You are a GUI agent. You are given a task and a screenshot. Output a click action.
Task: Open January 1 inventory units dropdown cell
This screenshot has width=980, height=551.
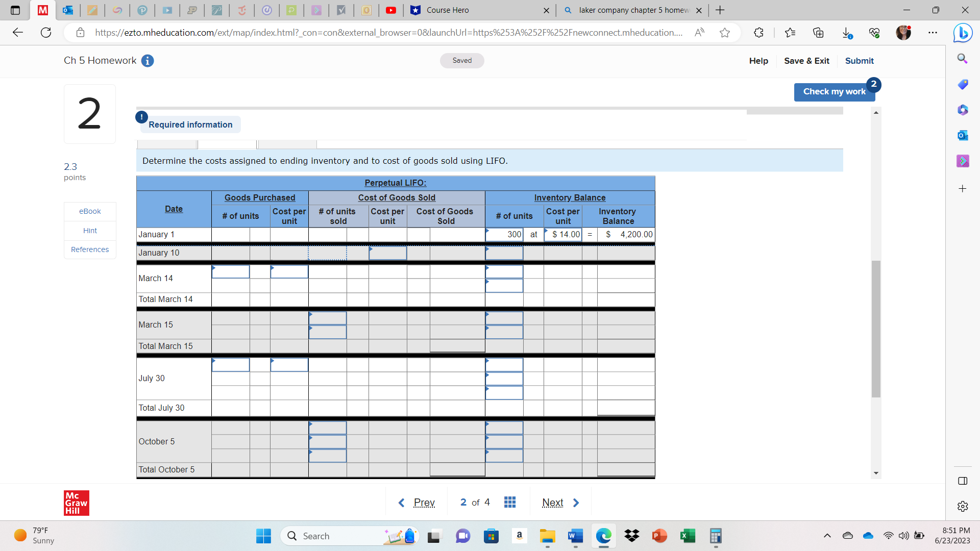504,235
